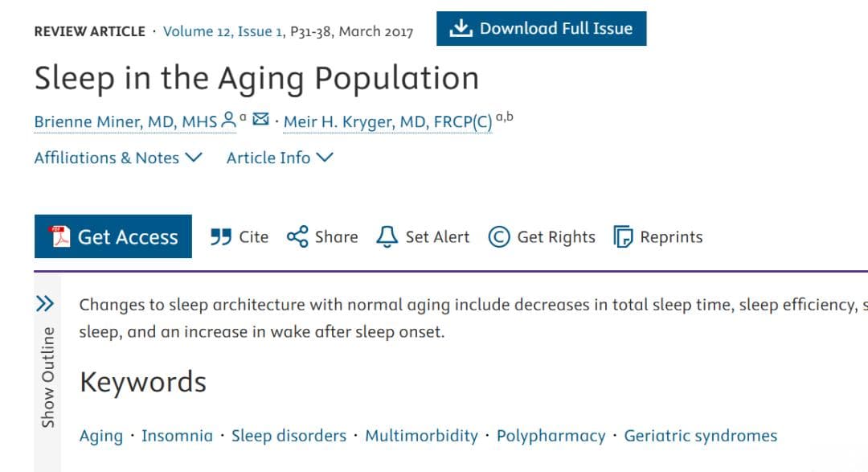Select the Insomnia keyword

click(x=177, y=436)
